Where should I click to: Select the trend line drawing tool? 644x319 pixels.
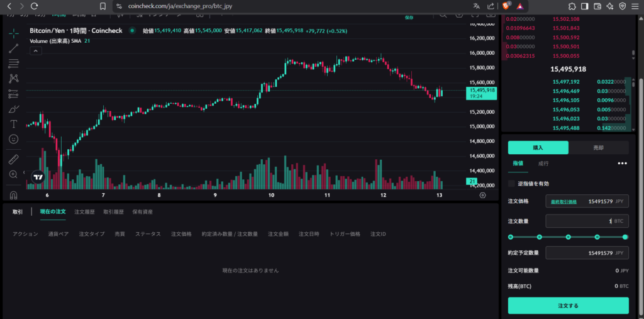point(14,48)
